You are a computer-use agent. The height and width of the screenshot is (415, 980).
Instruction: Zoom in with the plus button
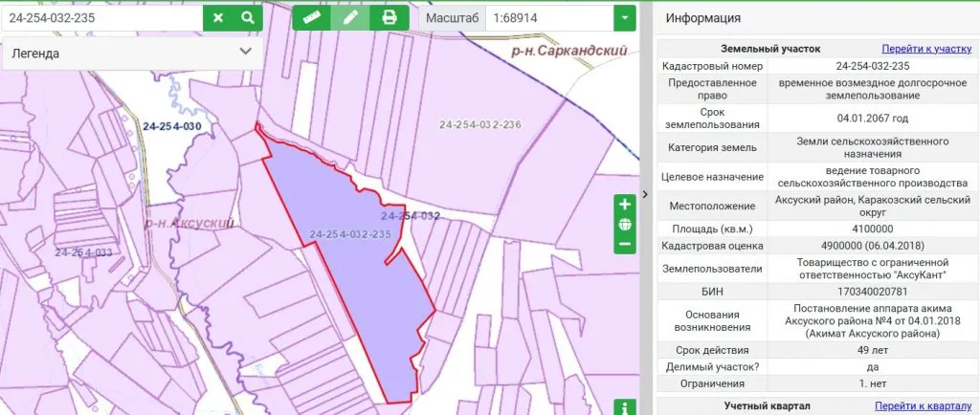tap(625, 205)
